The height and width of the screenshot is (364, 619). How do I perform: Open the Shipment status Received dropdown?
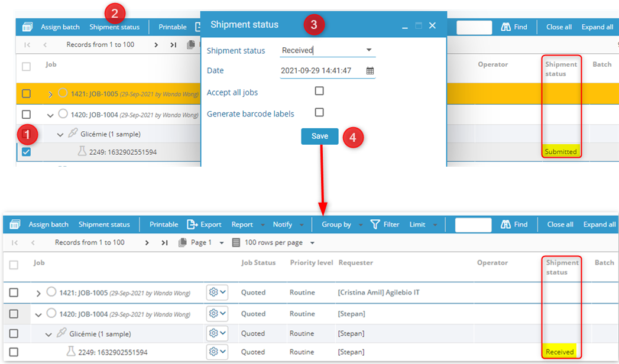[x=328, y=50]
